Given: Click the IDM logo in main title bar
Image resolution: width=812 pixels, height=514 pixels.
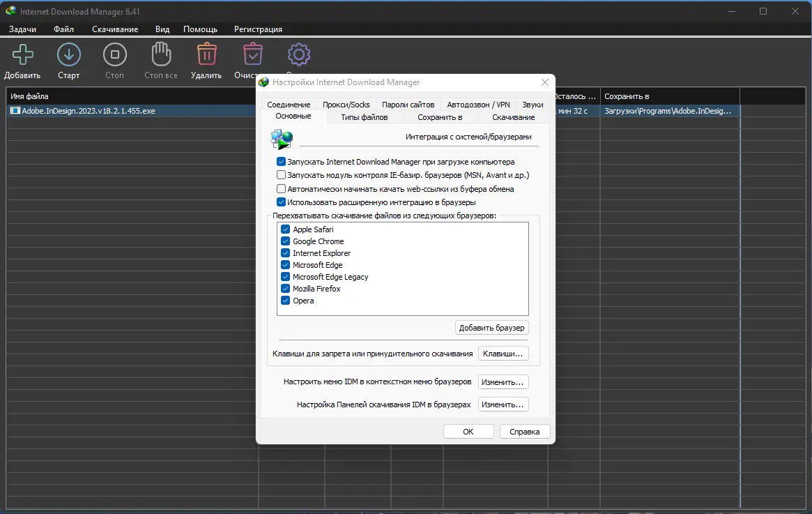Looking at the screenshot, I should (x=10, y=11).
